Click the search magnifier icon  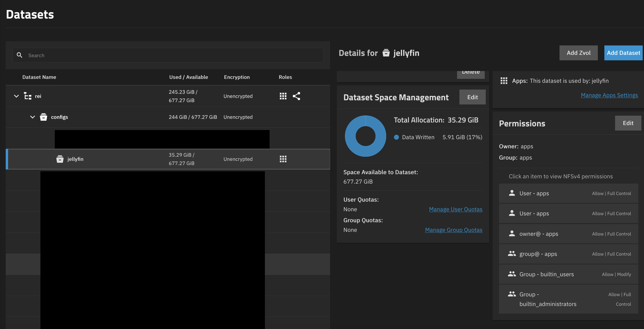coord(20,55)
